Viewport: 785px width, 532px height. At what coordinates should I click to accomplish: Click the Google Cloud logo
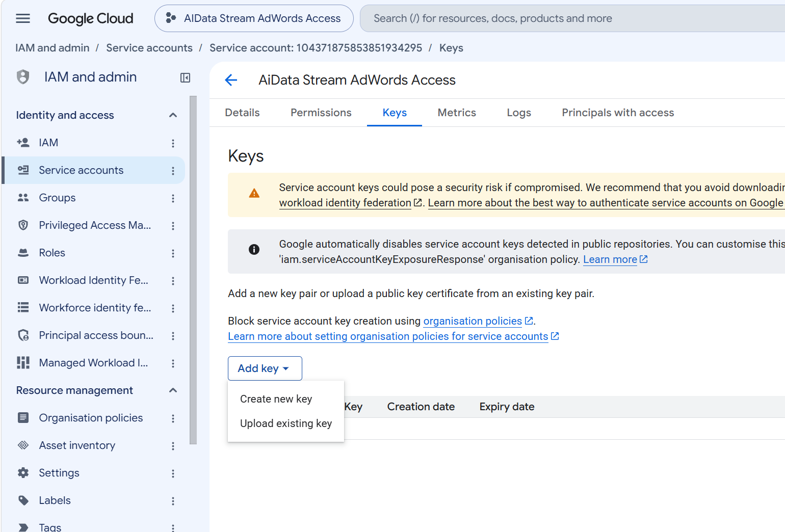click(x=90, y=19)
